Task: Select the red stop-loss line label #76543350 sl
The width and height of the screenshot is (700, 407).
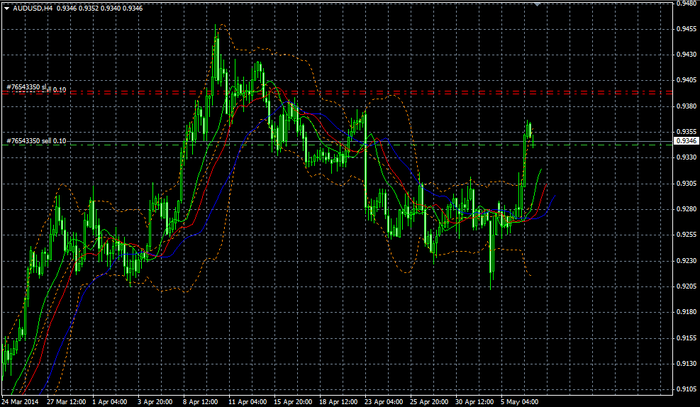Action: (26, 87)
